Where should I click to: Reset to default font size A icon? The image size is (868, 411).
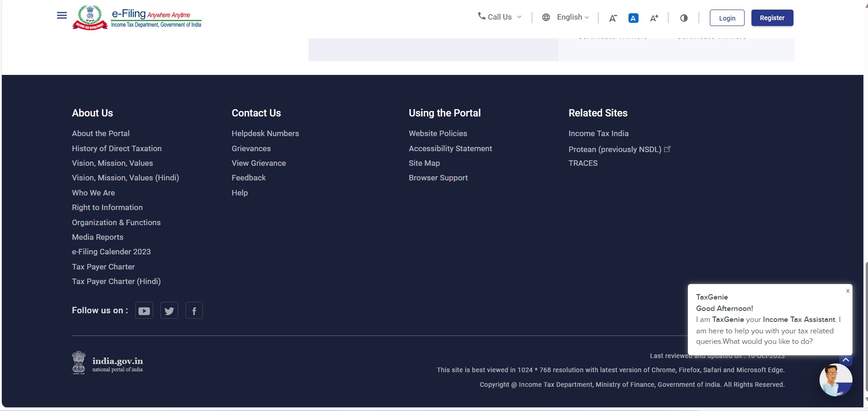[x=633, y=18]
